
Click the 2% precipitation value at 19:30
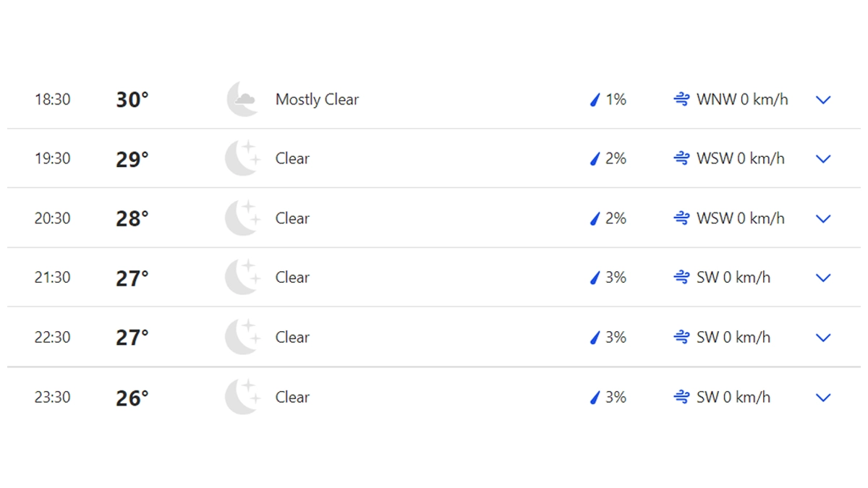tap(616, 159)
